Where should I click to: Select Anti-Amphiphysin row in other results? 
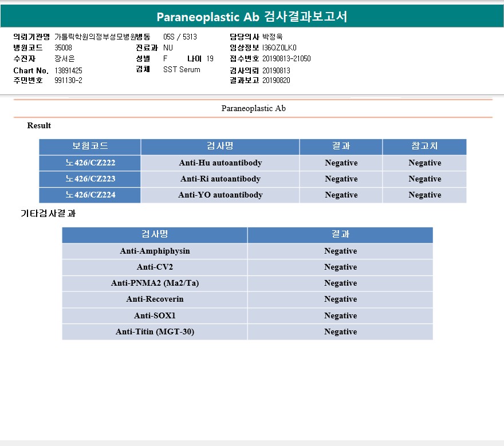pos(247,251)
